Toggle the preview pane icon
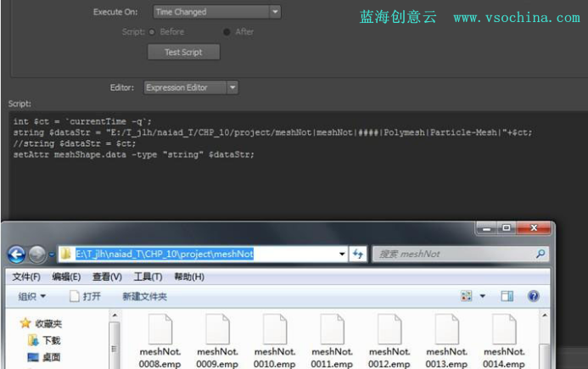This screenshot has width=588, height=369. pyautogui.click(x=507, y=296)
